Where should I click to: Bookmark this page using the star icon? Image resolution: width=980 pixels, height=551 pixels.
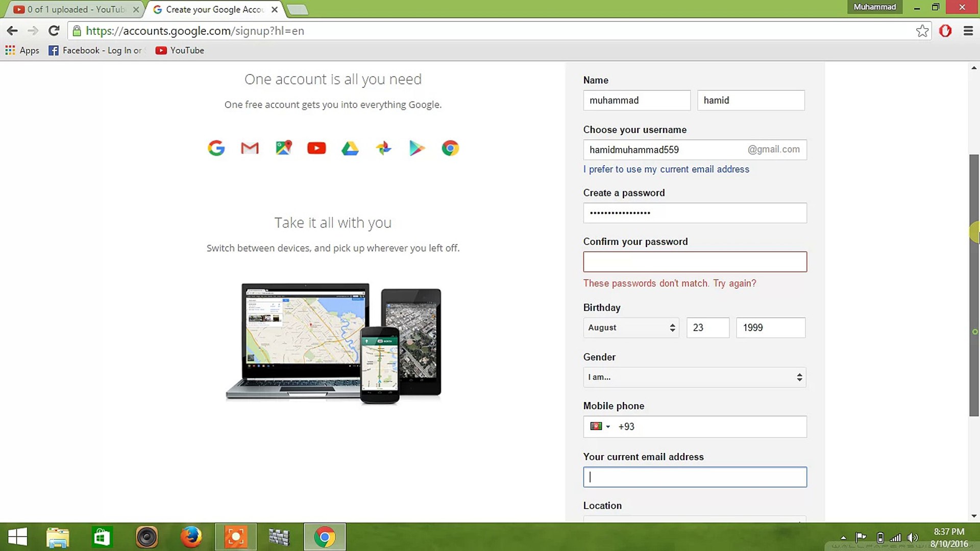pyautogui.click(x=922, y=31)
